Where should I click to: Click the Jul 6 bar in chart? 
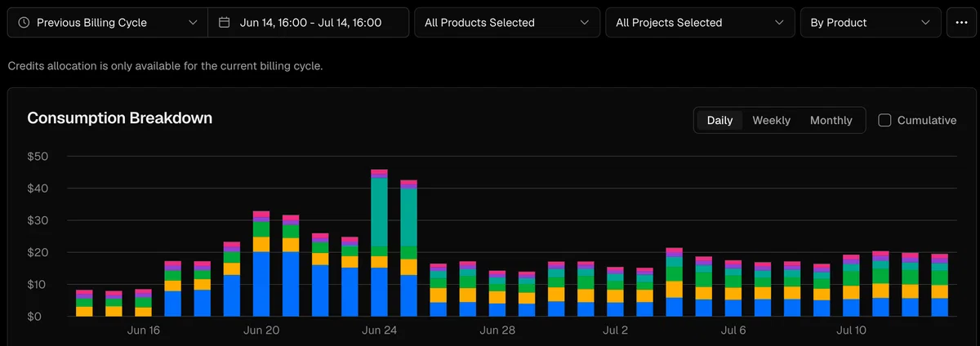coord(733,288)
